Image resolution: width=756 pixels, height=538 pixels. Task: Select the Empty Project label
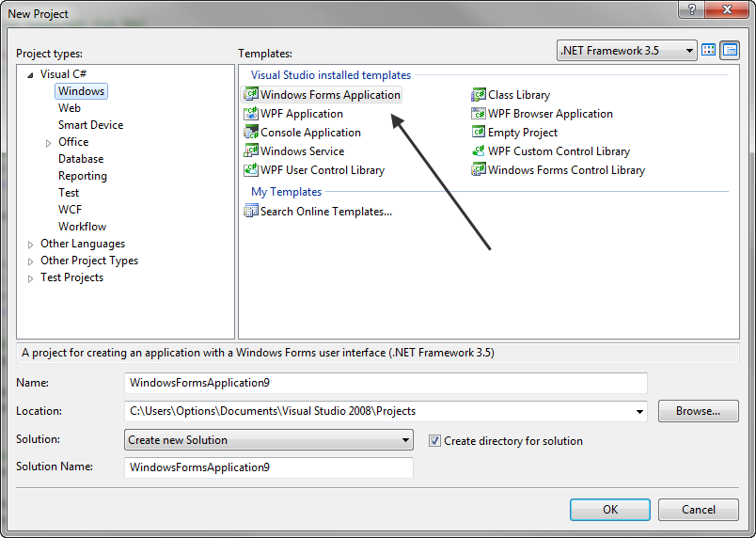click(523, 132)
